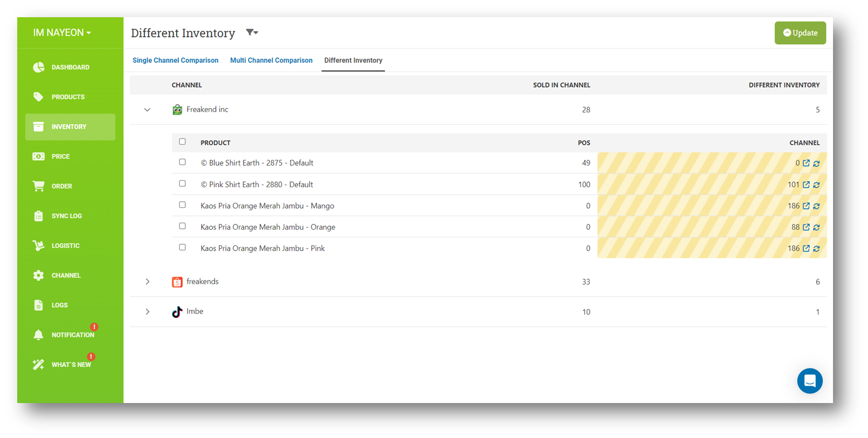Open external link for Pink Shirt Earth
The height and width of the screenshot is (438, 868).
click(806, 185)
